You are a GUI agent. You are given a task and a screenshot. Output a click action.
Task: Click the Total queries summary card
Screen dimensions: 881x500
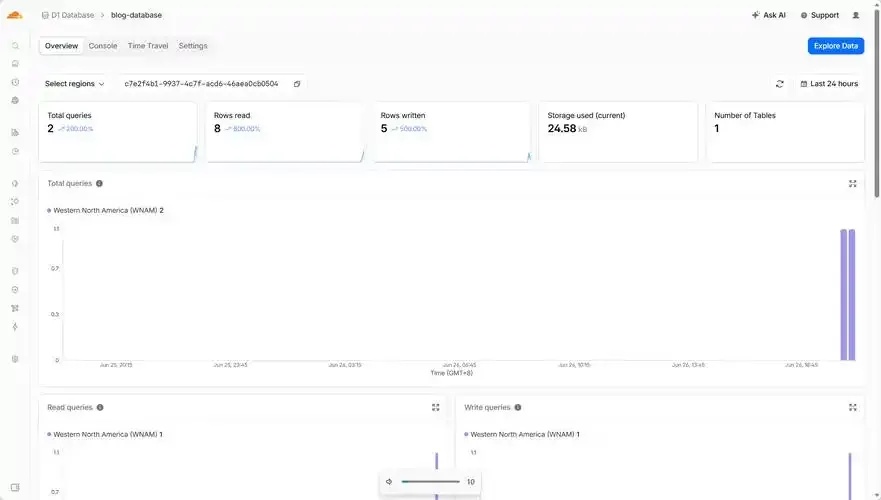(x=118, y=132)
